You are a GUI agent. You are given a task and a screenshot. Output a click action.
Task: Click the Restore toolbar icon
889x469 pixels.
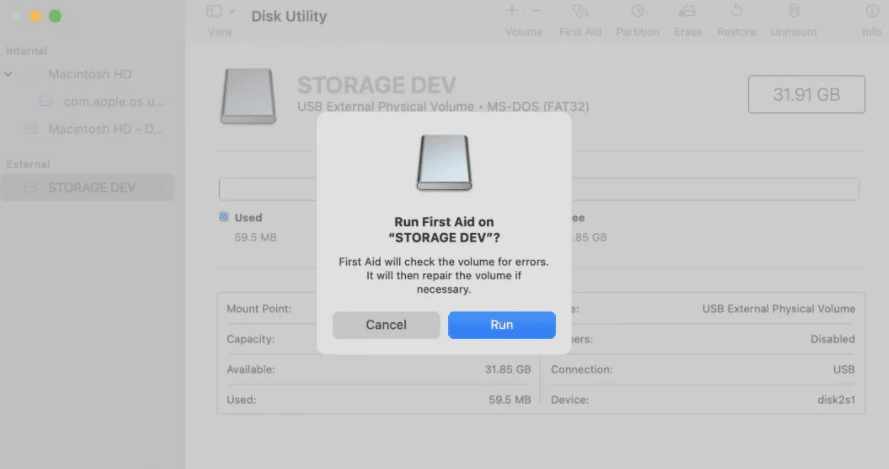[736, 11]
